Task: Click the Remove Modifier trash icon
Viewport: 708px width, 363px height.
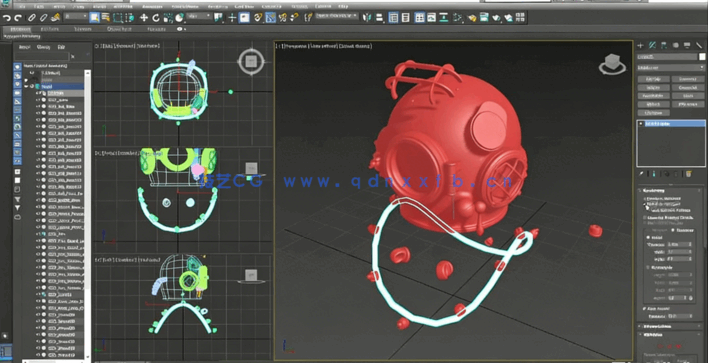Action: coord(689,174)
